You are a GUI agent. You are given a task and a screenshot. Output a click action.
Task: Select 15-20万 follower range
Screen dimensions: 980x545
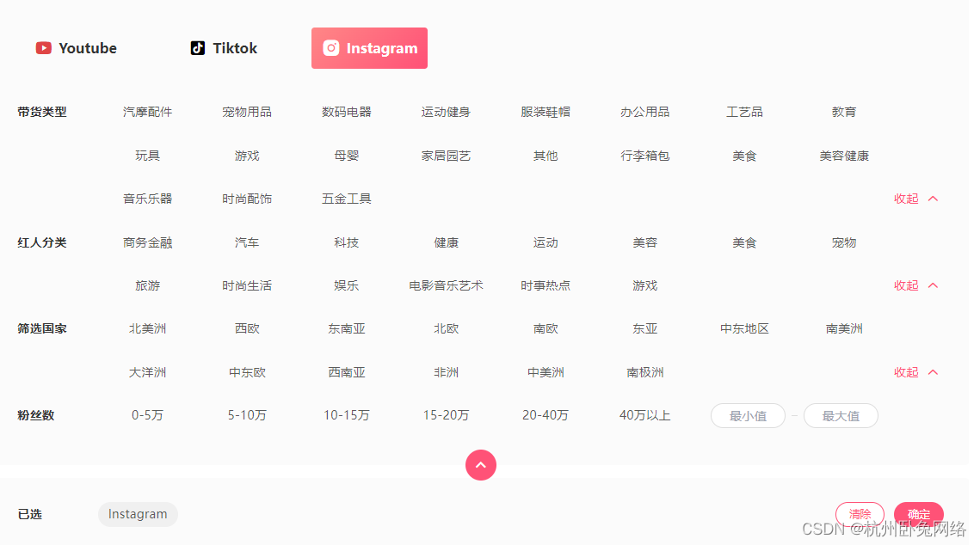pyautogui.click(x=446, y=415)
